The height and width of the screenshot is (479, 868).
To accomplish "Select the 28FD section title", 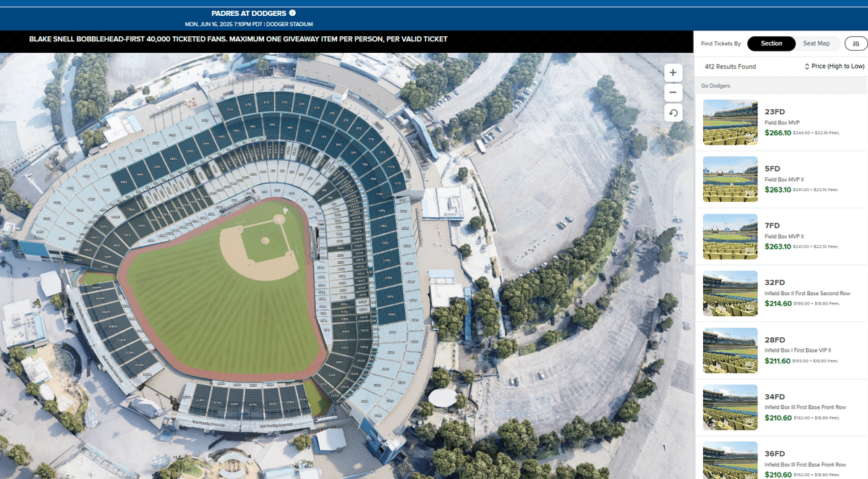I will 775,340.
